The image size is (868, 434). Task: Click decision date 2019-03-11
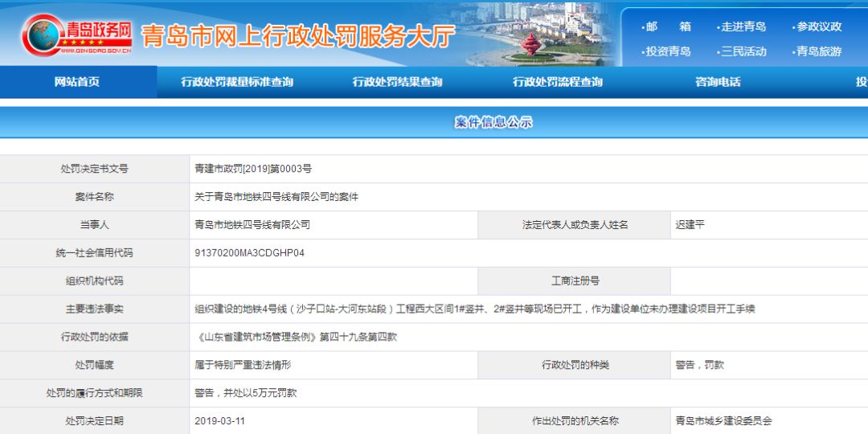[x=219, y=420]
